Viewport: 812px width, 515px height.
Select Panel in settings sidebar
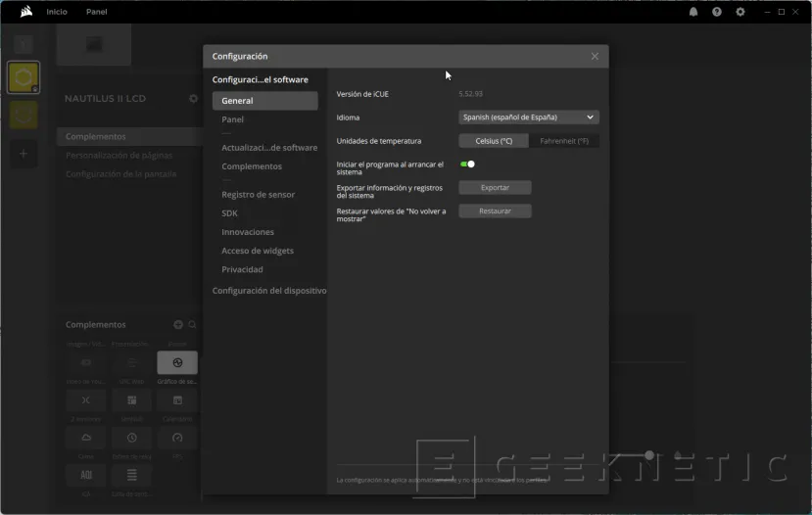[x=232, y=119]
